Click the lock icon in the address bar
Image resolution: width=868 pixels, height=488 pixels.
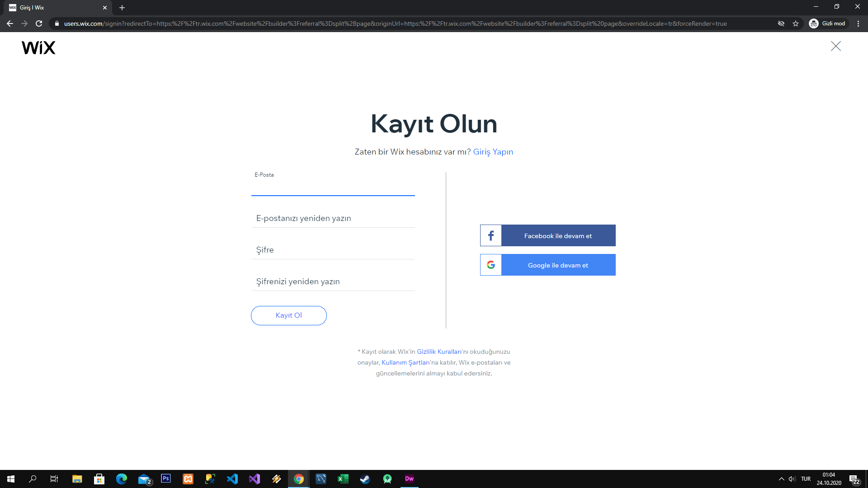57,23
